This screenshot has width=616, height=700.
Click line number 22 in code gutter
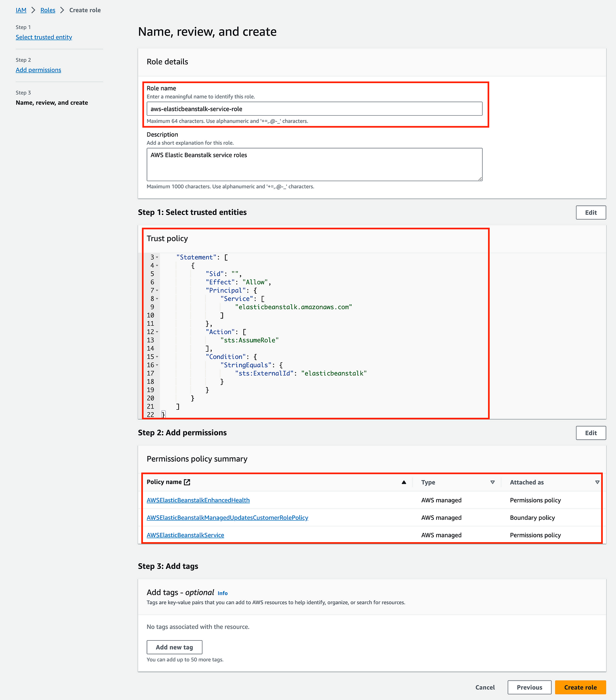[150, 415]
